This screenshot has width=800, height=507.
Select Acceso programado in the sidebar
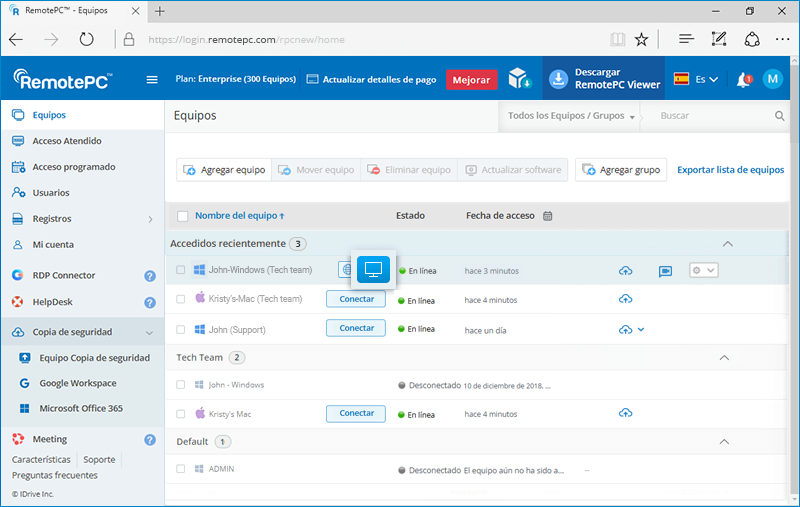pos(73,167)
